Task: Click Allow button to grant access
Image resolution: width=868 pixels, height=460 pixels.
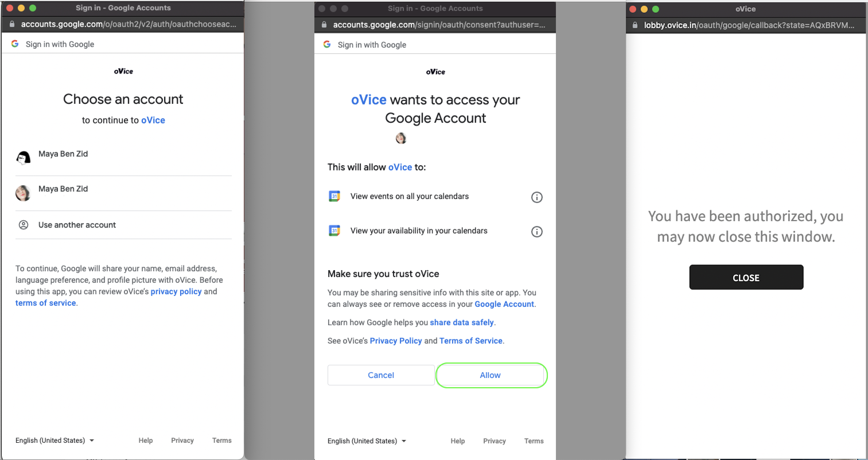Action: (x=490, y=375)
